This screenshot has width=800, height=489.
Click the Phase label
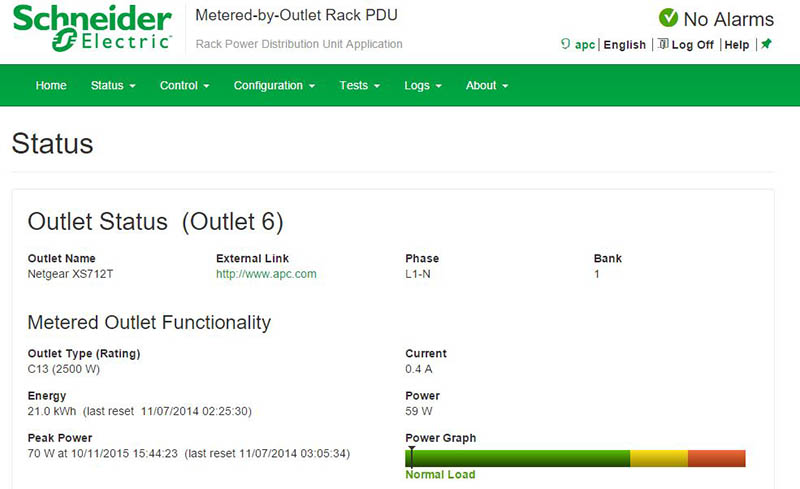[x=422, y=258]
